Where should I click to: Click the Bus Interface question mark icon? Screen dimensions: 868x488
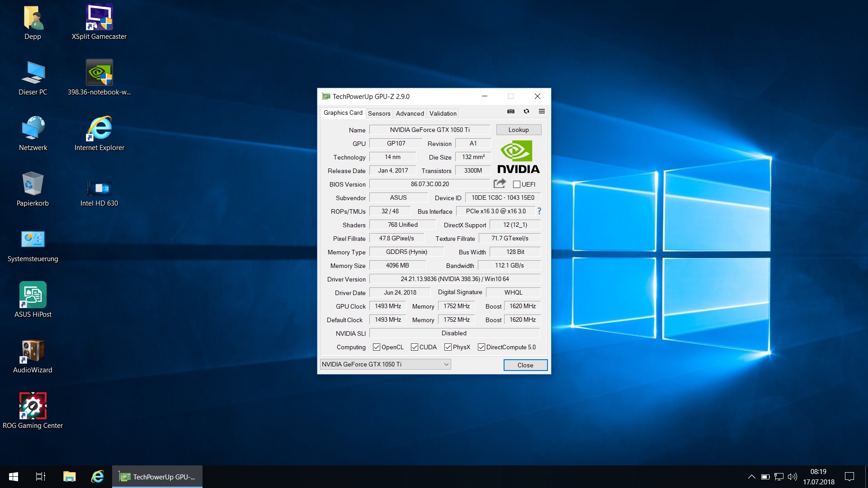539,211
